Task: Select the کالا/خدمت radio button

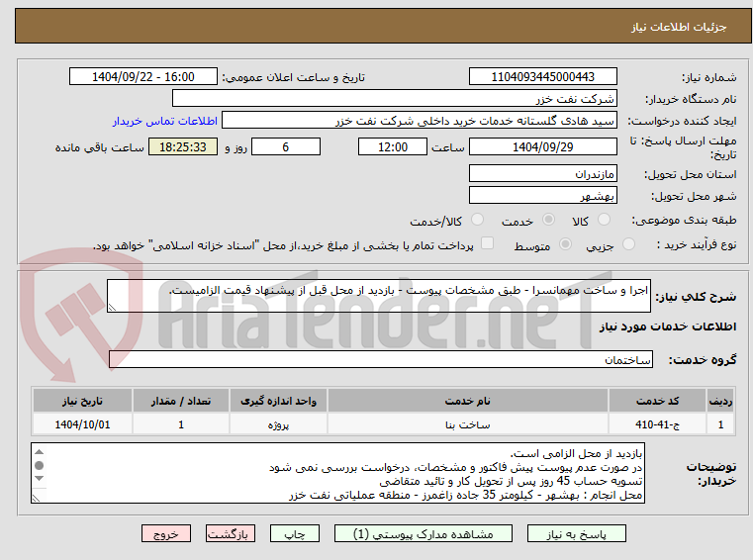Action: coord(477,220)
